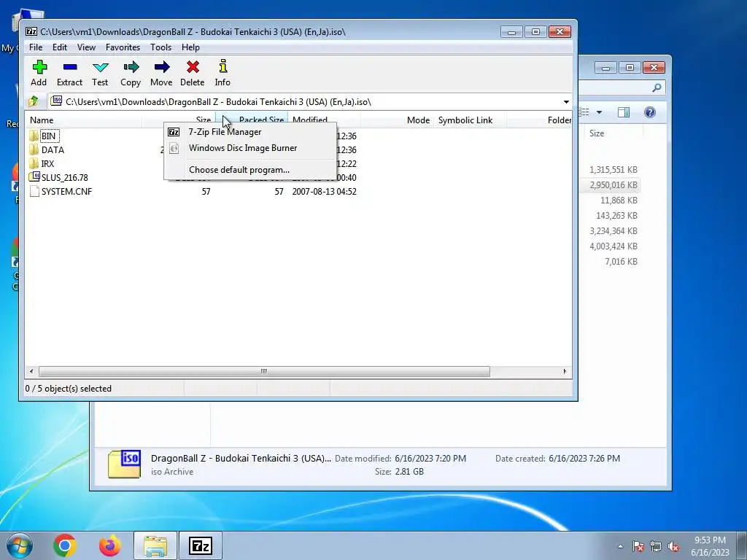Click the muted volume tray icon
This screenshot has height=560, width=747.
[x=673, y=546]
